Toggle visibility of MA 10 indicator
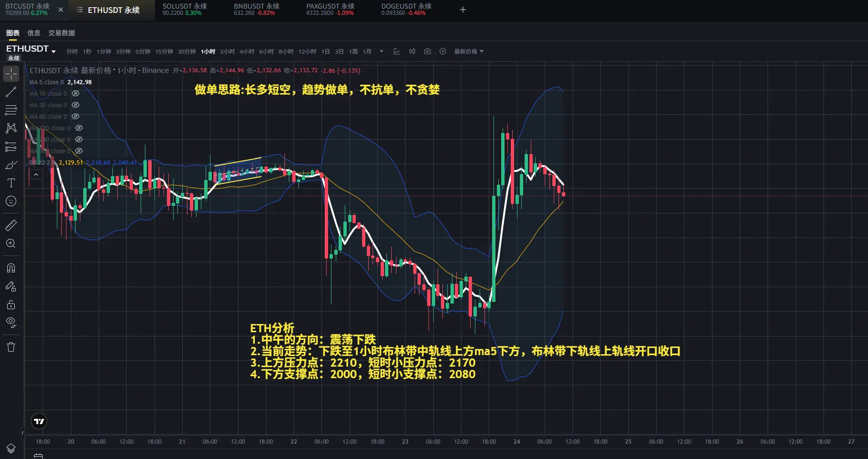Image resolution: width=868 pixels, height=459 pixels. [x=76, y=94]
